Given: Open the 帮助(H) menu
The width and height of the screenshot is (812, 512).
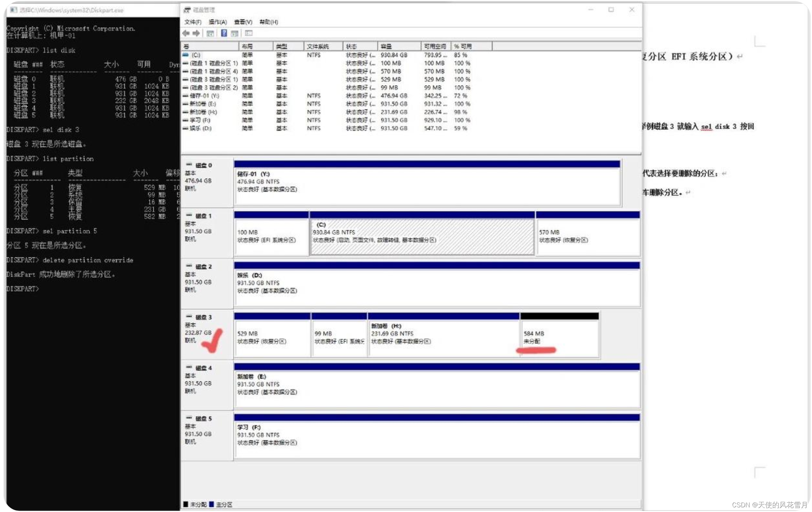Looking at the screenshot, I should [268, 22].
